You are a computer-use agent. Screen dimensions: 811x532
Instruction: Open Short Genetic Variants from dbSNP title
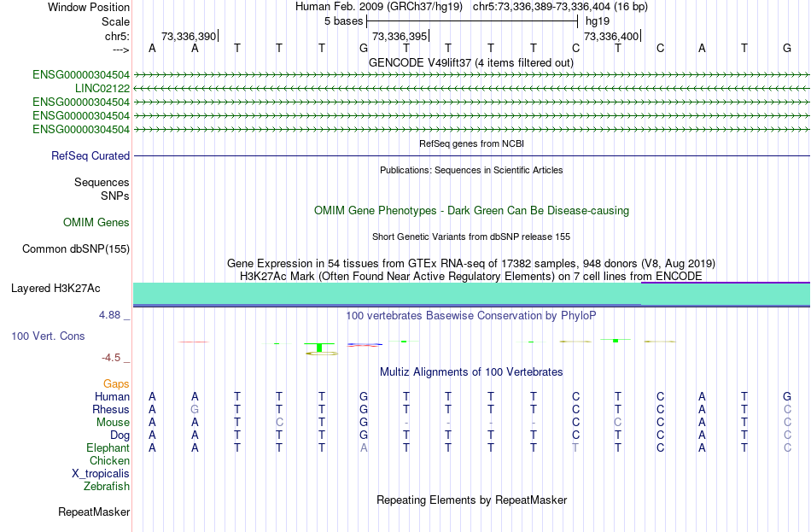tap(471, 237)
